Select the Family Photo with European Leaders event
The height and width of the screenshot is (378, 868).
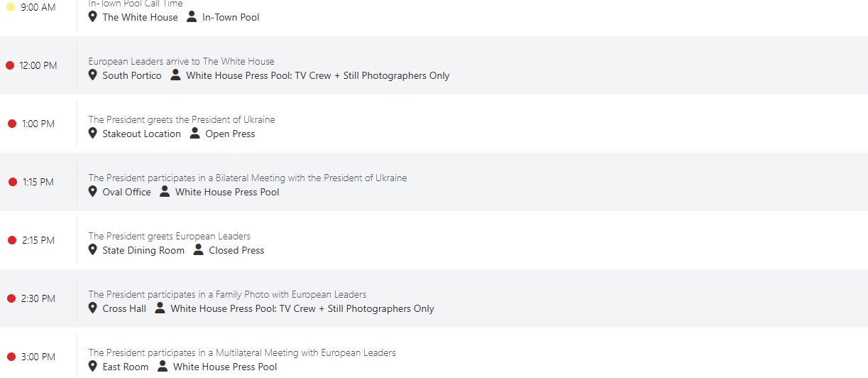tap(227, 294)
